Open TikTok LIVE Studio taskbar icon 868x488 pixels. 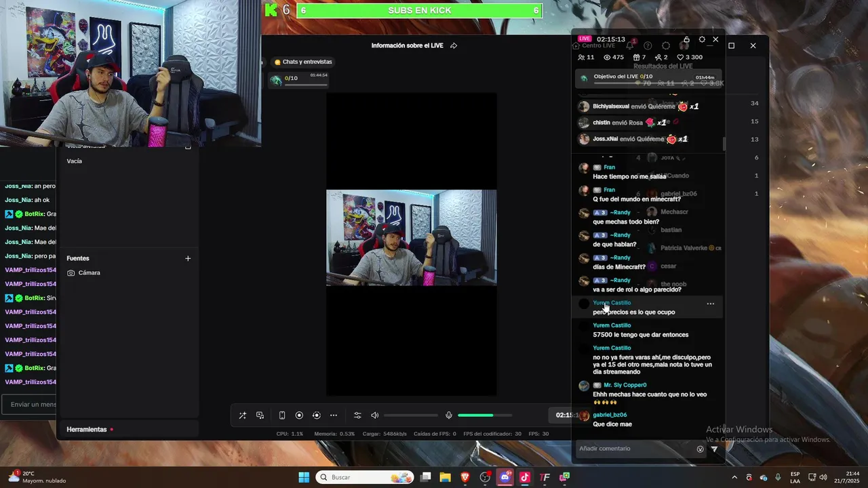(524, 477)
